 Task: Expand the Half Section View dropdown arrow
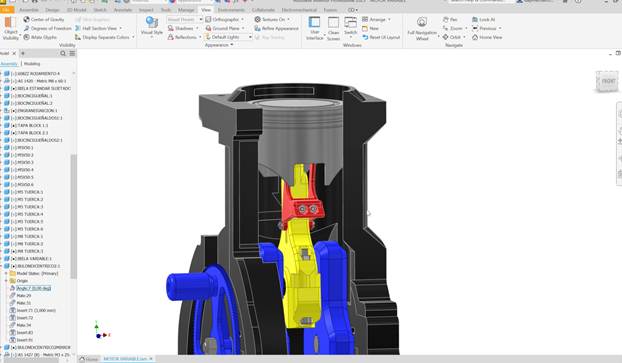tap(121, 29)
